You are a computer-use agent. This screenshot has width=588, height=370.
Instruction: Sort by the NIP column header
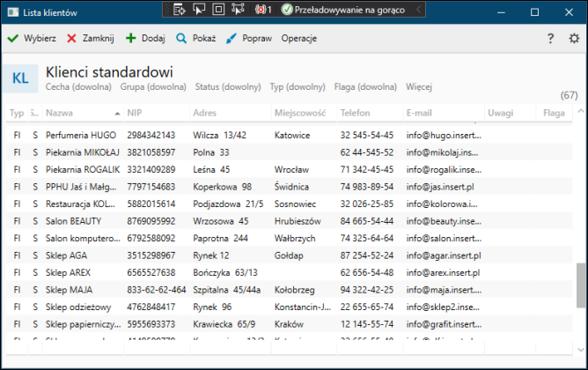coord(135,113)
